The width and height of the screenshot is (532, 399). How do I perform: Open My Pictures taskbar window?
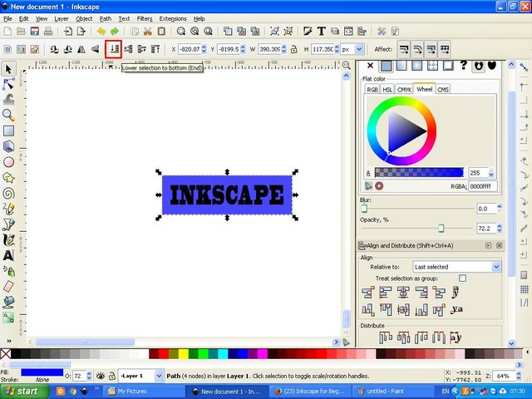click(144, 392)
